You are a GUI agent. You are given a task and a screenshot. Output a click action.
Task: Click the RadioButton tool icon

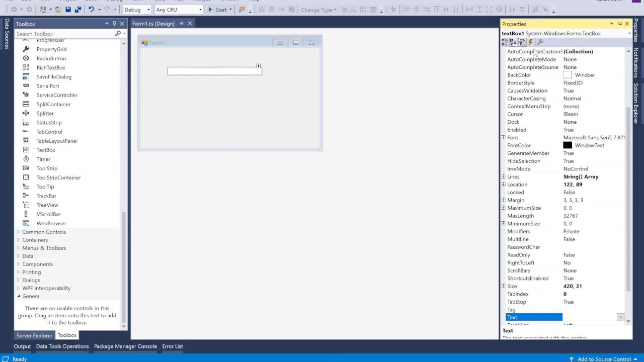click(x=26, y=58)
